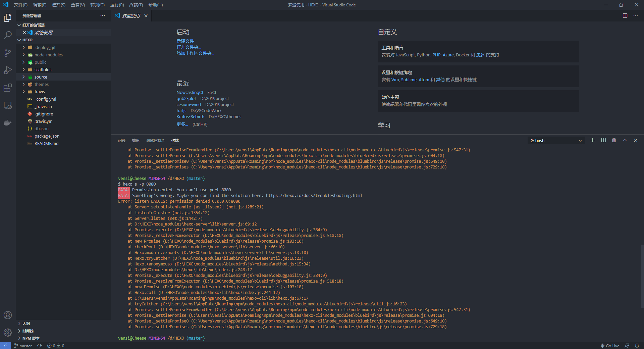Image resolution: width=644 pixels, height=349 pixels.
Task: Switch to the 调试控制台 debug console tab
Action: click(155, 141)
